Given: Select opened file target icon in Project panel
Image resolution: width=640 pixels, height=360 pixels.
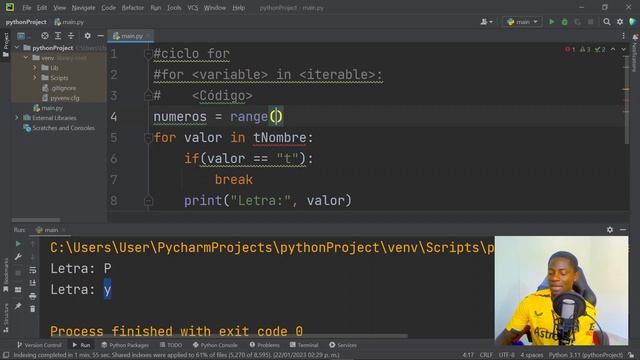Looking at the screenshot, I should coord(45,36).
